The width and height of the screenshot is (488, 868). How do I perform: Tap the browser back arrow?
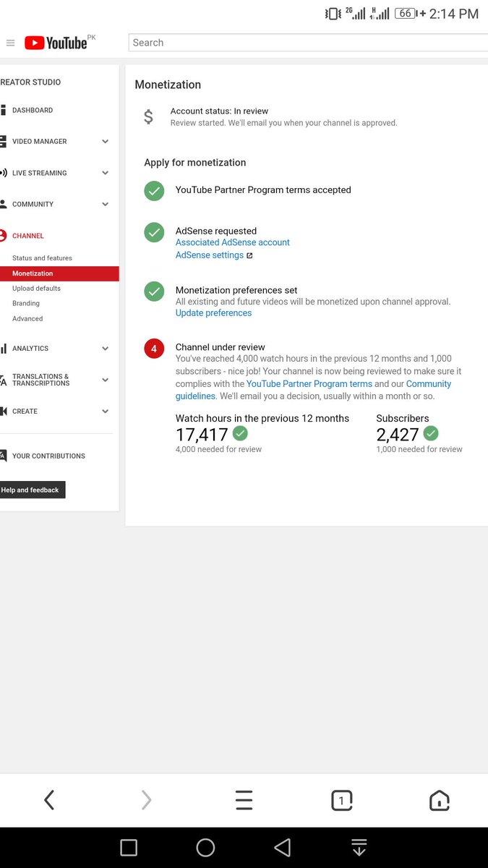click(49, 799)
